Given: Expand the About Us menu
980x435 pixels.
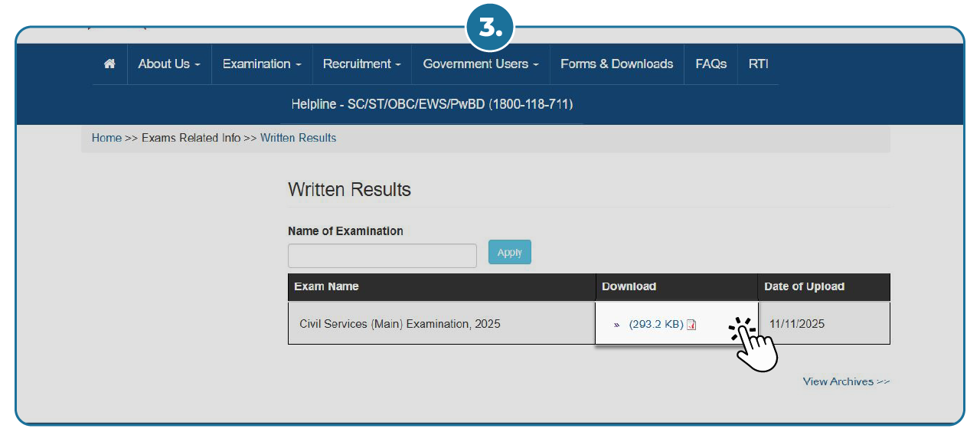Looking at the screenshot, I should (169, 64).
